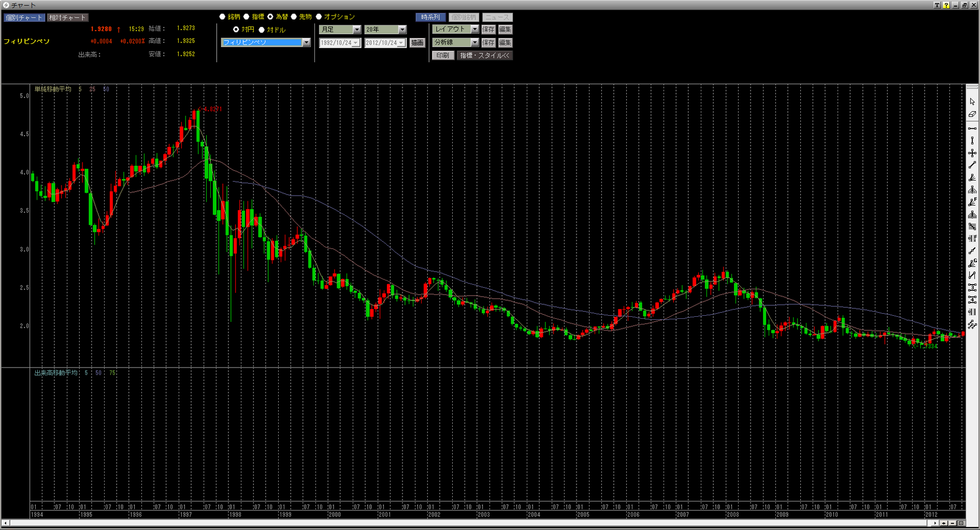The height and width of the screenshot is (530, 980).
Task: Click the horizontal scrollbar right arrow
Action: pyautogui.click(x=935, y=523)
